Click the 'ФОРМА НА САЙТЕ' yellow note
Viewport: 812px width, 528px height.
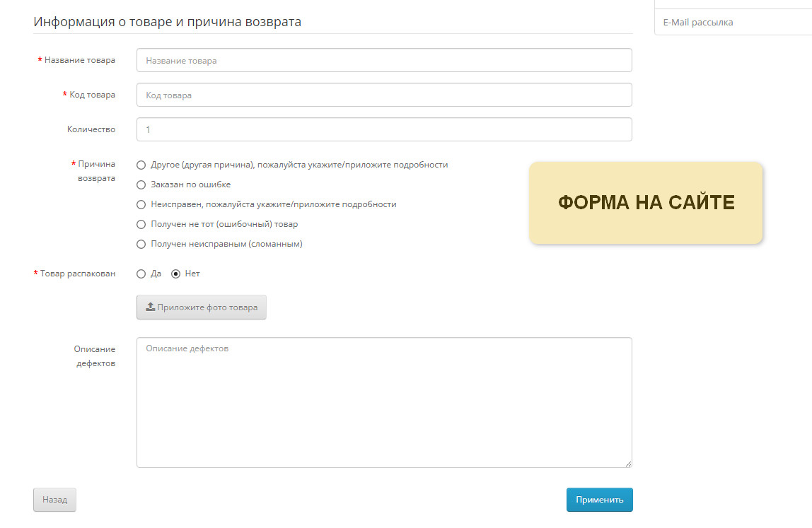[646, 202]
